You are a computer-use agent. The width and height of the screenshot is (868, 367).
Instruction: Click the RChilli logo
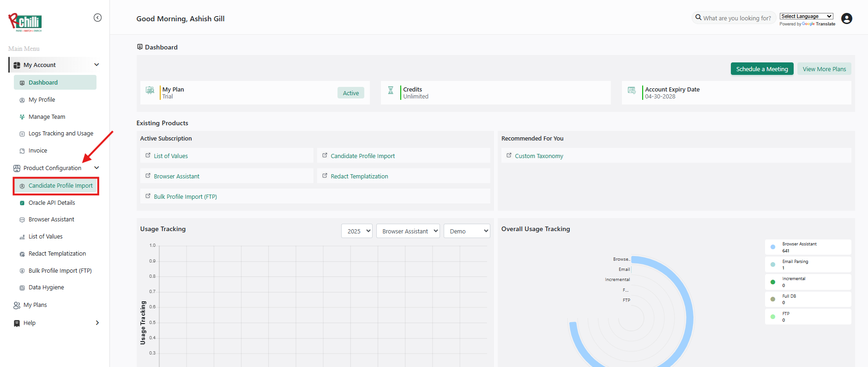point(25,22)
